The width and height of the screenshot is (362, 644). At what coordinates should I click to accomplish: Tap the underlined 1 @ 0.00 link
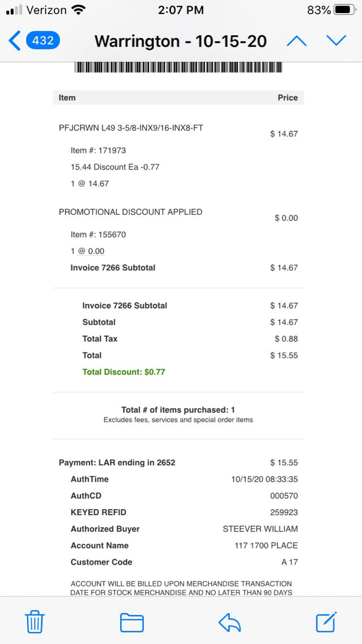[87, 251]
